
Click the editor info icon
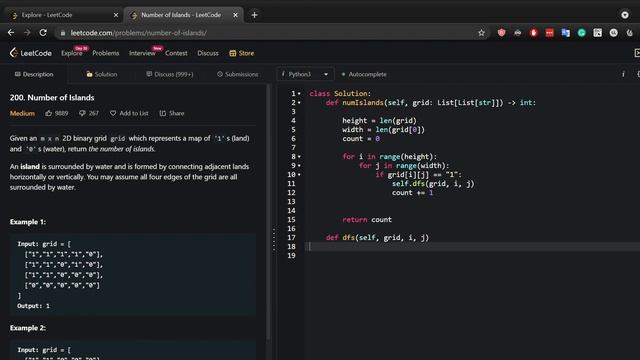pyautogui.click(x=623, y=74)
